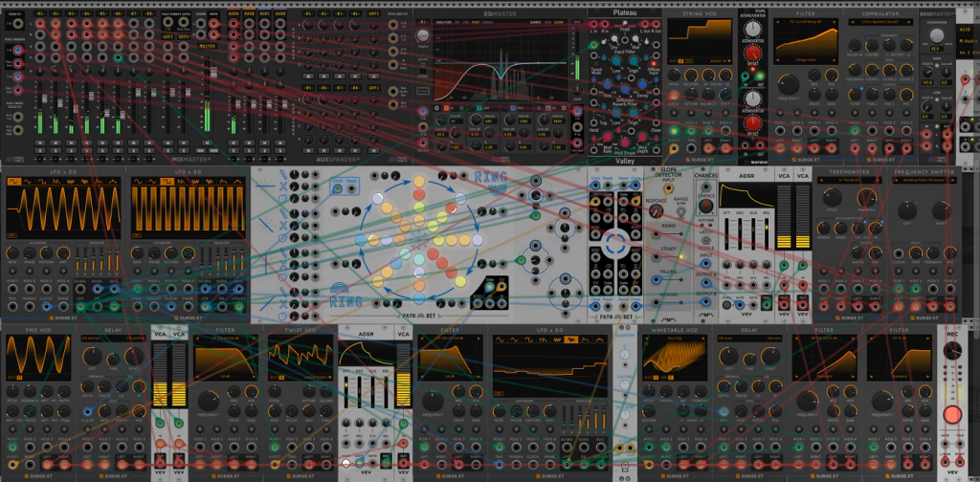Viewport: 980px width, 482px height.
Task: Click the -01- track name field in MixMaster
Action: pyautogui.click(x=40, y=13)
